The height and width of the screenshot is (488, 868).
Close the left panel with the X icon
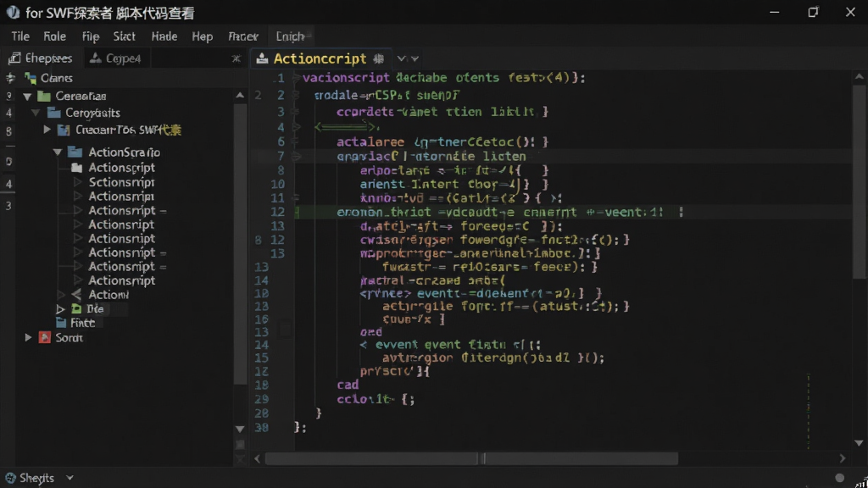coord(236,58)
